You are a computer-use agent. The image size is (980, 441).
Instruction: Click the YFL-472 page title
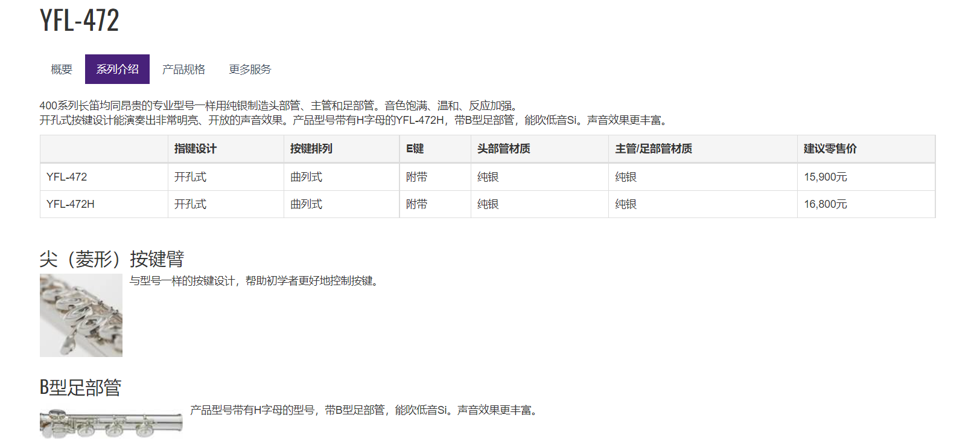tap(79, 21)
